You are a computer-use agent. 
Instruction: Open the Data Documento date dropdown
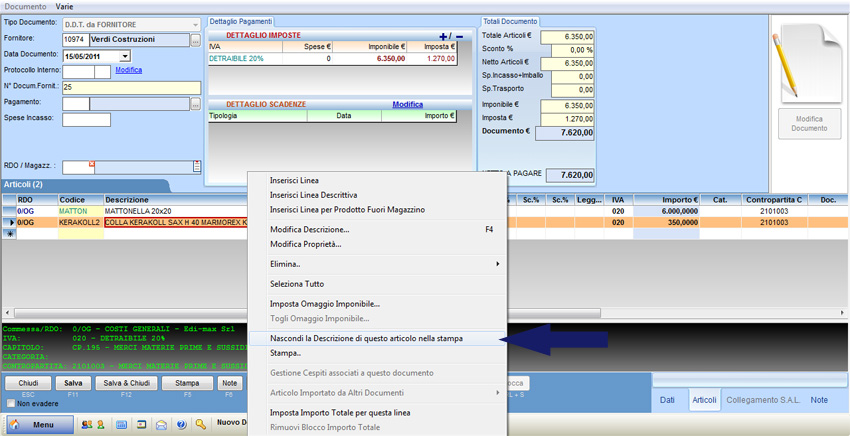click(x=125, y=56)
